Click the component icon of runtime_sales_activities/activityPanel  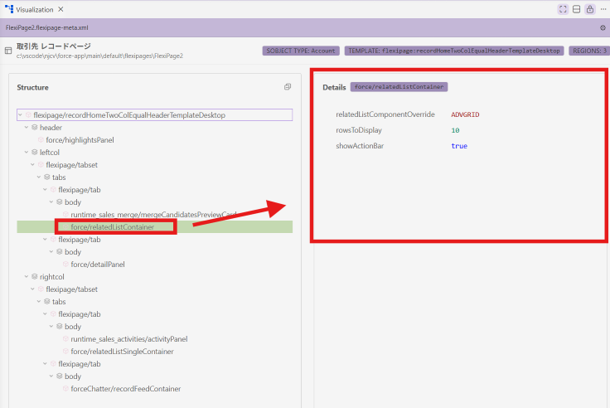pyautogui.click(x=66, y=339)
